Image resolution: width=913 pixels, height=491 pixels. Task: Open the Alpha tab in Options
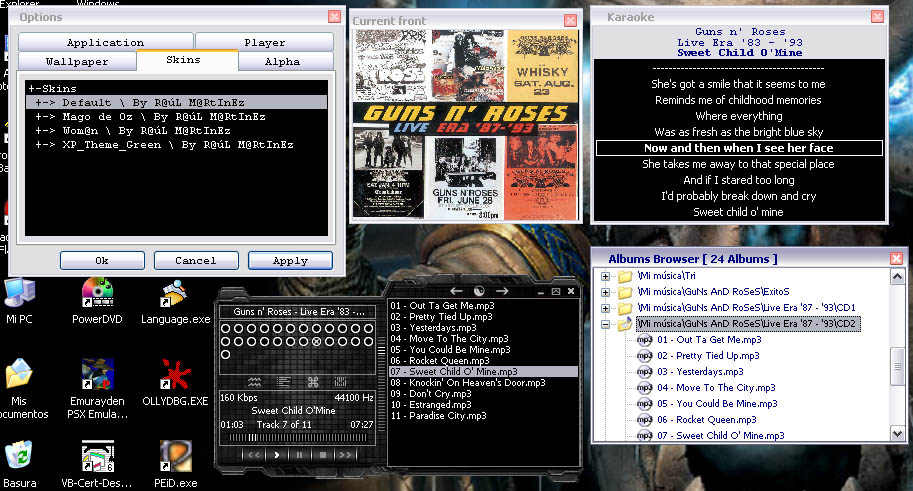point(282,62)
